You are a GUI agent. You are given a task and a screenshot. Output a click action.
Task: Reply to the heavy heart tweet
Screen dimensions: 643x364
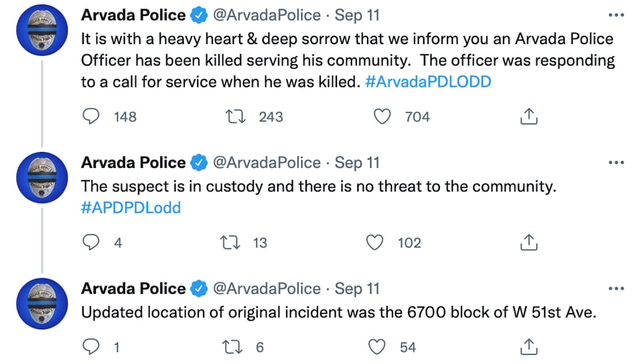click(90, 116)
